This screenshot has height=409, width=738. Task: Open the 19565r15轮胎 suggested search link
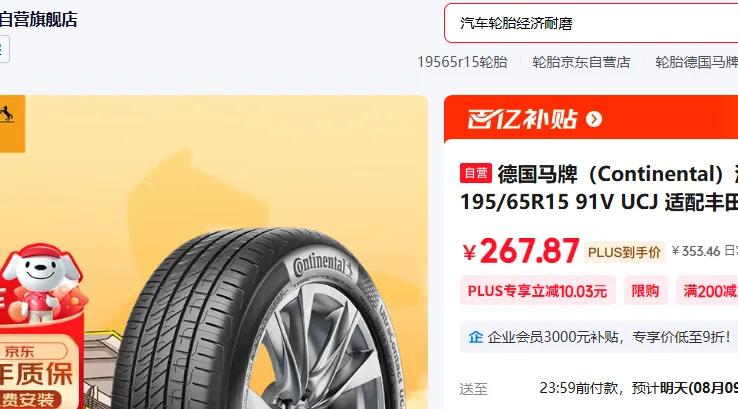pyautogui.click(x=462, y=62)
